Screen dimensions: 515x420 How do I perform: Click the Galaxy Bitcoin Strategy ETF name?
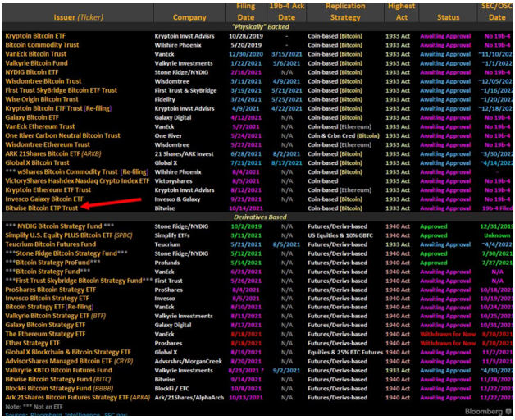[x=45, y=325]
